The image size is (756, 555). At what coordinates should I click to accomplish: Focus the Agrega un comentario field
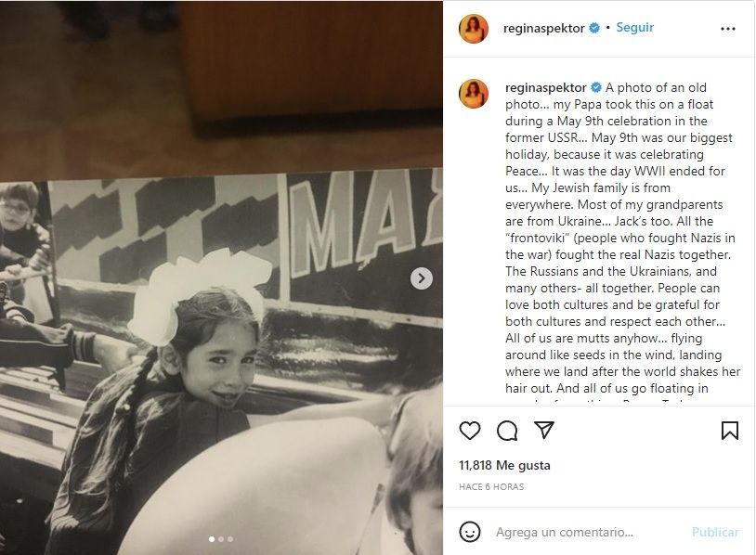coord(585,532)
